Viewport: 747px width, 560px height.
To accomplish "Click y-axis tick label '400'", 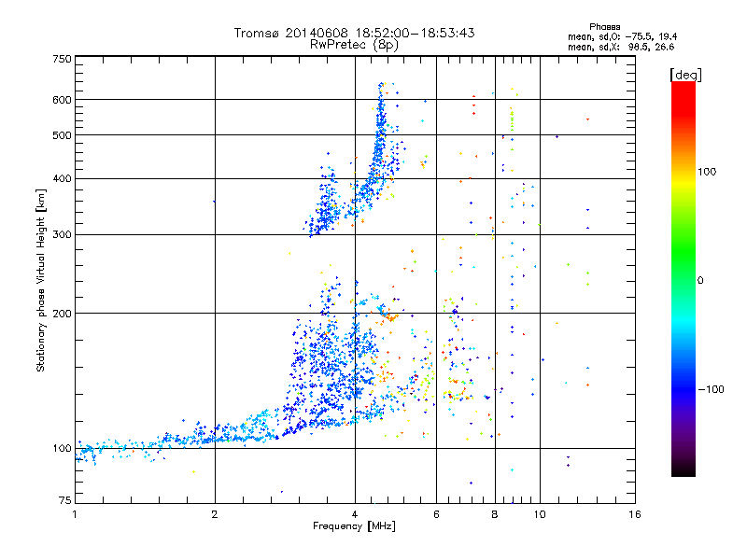I will [62, 179].
